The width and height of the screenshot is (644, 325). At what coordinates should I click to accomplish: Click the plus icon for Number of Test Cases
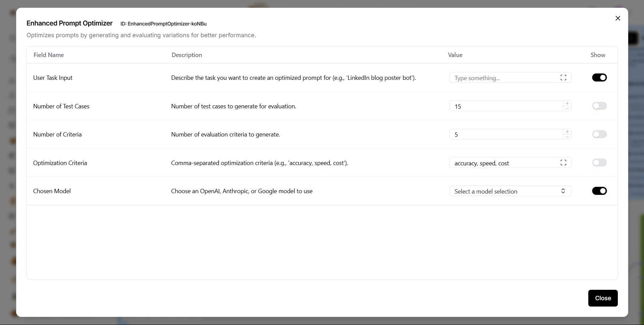567,103
